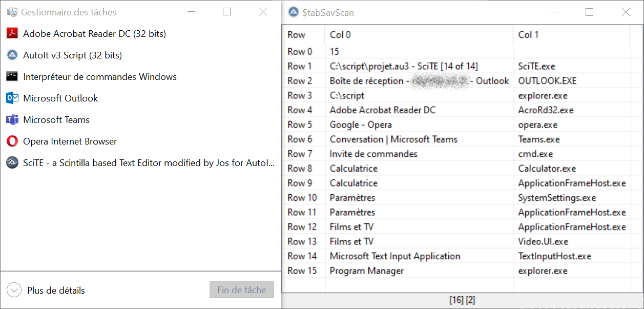Select the Boîte de réception Outlook cell
Viewport: 644px width, 309px height.
(419, 81)
